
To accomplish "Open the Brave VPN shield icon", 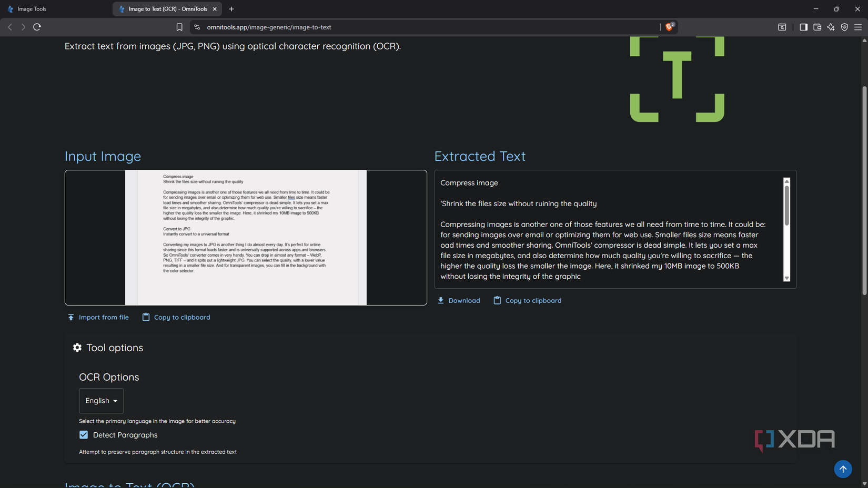I will (844, 27).
